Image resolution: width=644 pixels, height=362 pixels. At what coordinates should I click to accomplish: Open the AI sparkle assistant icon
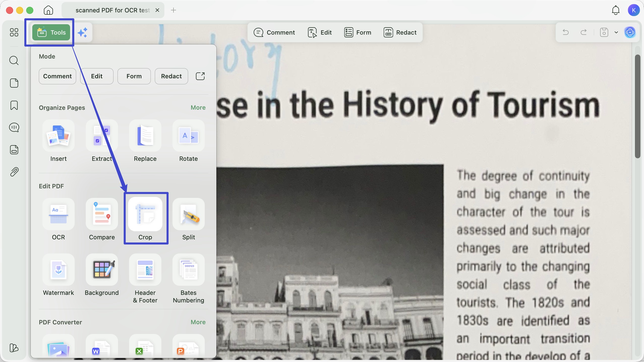pyautogui.click(x=82, y=33)
